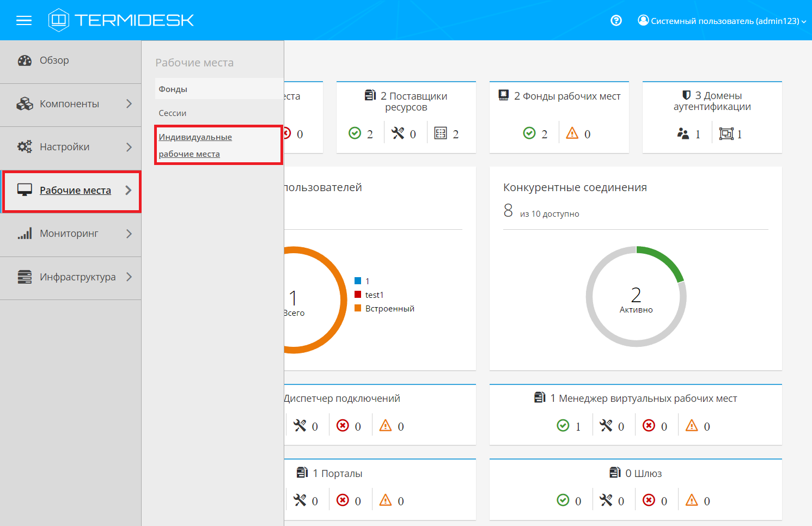The height and width of the screenshot is (526, 812).
Task: Click the Обзор dashboard gauge icon
Action: tap(25, 60)
